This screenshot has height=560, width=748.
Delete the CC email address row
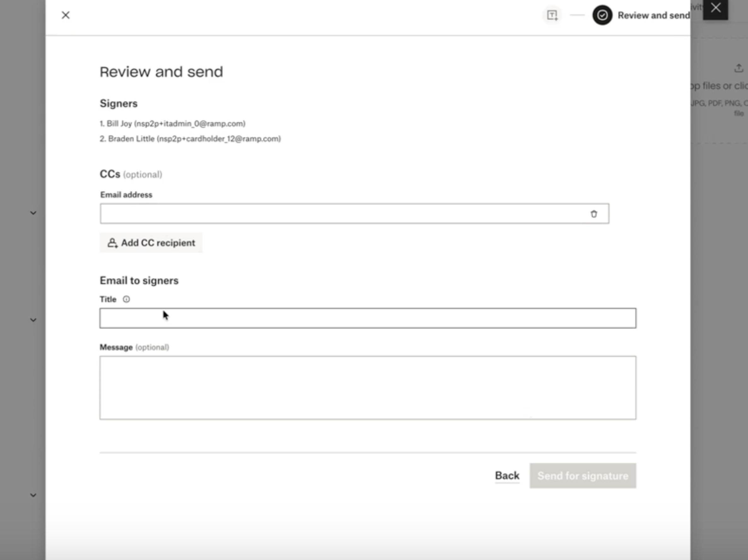593,214
